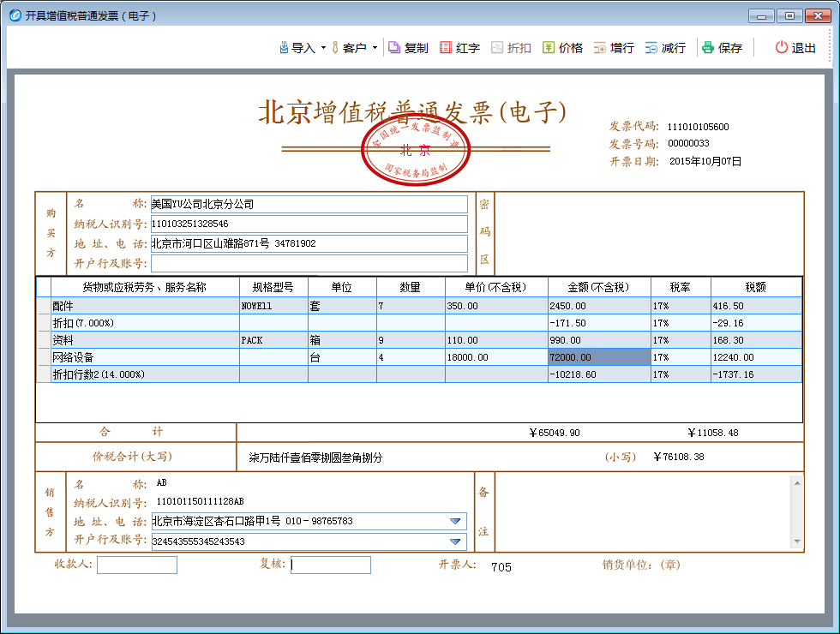
Task: Select the 折扣(7.000%) row header
Action: pos(44,323)
